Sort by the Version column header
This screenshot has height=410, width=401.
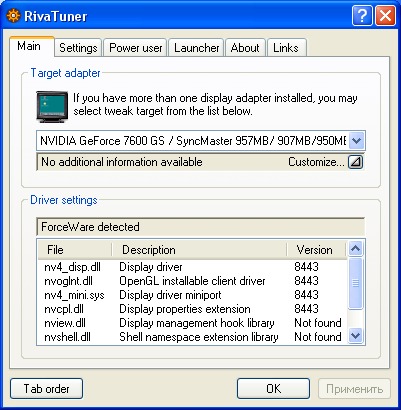(x=316, y=250)
